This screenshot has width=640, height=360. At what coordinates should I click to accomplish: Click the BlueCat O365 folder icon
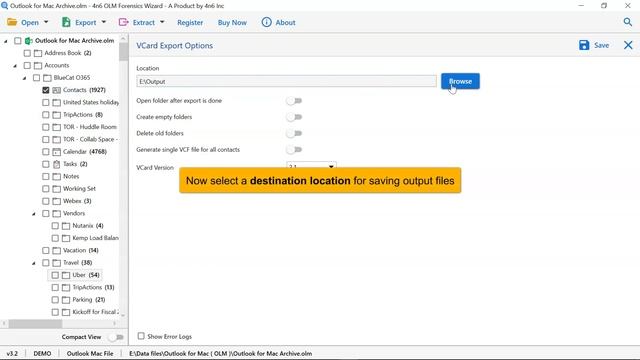(x=47, y=78)
